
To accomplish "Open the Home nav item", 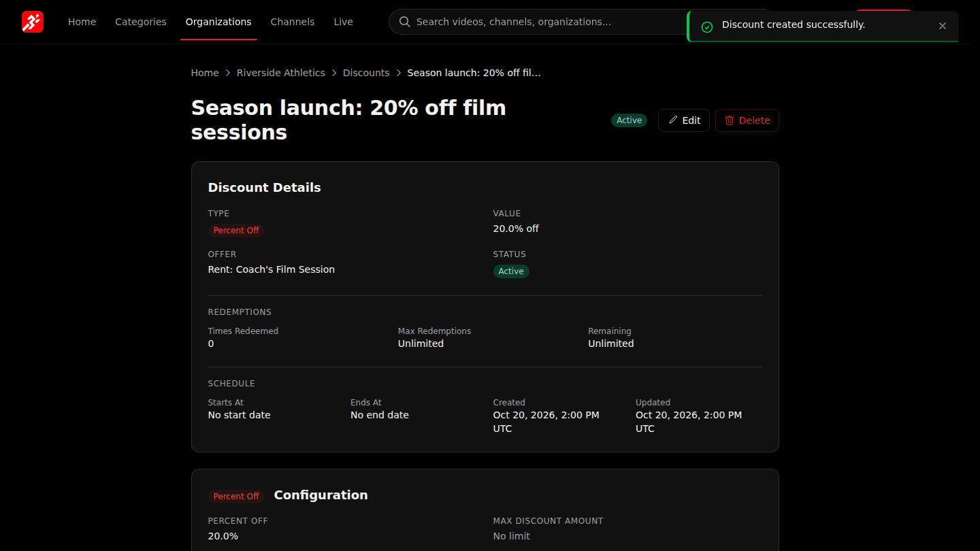I will [x=82, y=22].
